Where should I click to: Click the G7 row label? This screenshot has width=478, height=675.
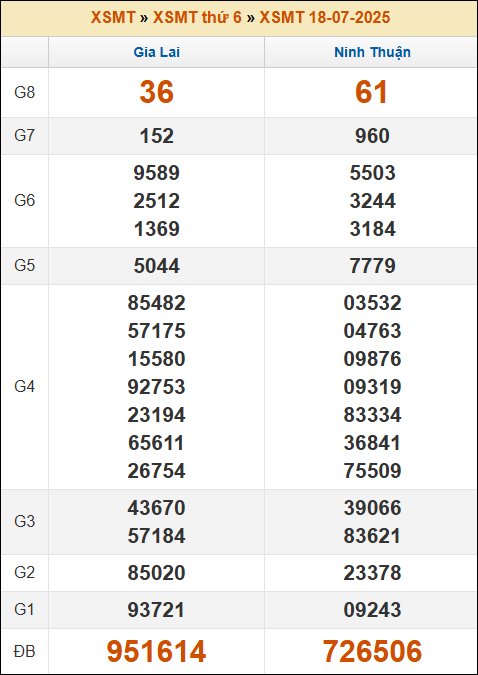[24, 136]
